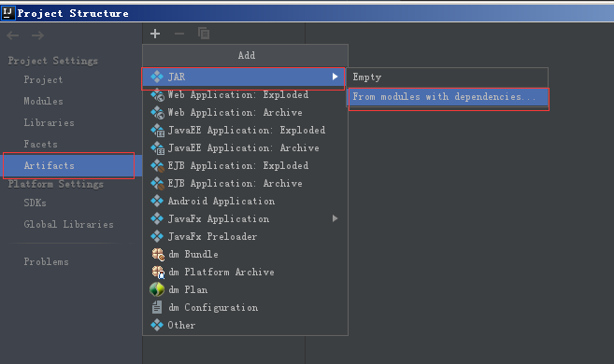Open Project settings in sidebar
This screenshot has height=364, width=614.
43,80
